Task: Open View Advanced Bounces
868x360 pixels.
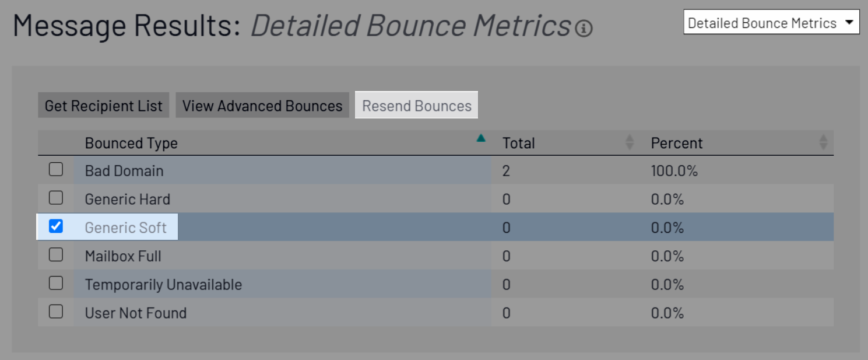Action: pyautogui.click(x=262, y=106)
